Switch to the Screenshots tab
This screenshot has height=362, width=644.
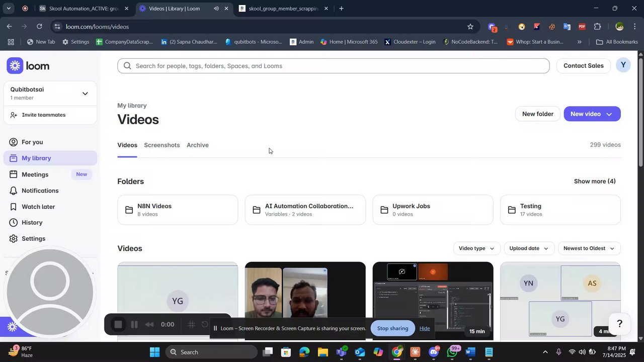162,145
